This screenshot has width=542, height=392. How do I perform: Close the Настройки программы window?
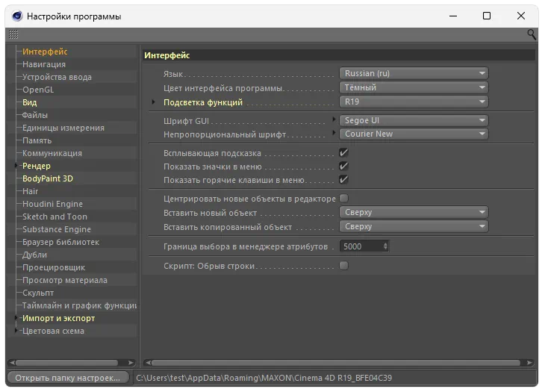point(520,16)
